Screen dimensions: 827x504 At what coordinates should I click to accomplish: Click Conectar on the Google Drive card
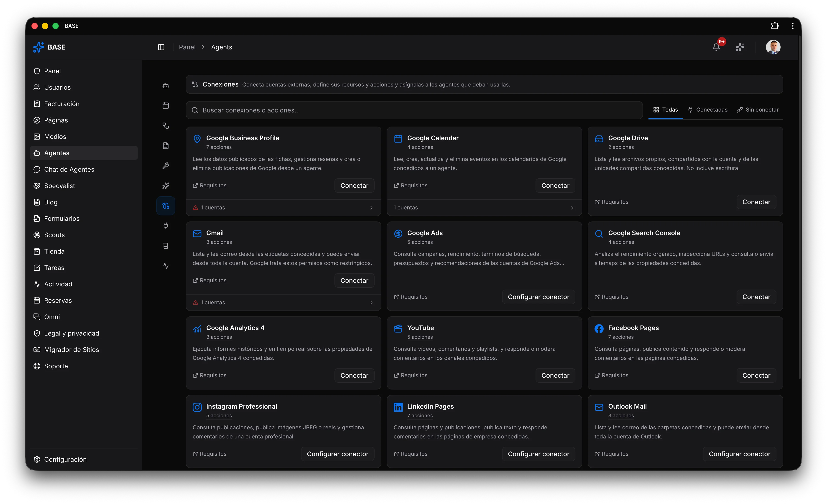(x=756, y=202)
